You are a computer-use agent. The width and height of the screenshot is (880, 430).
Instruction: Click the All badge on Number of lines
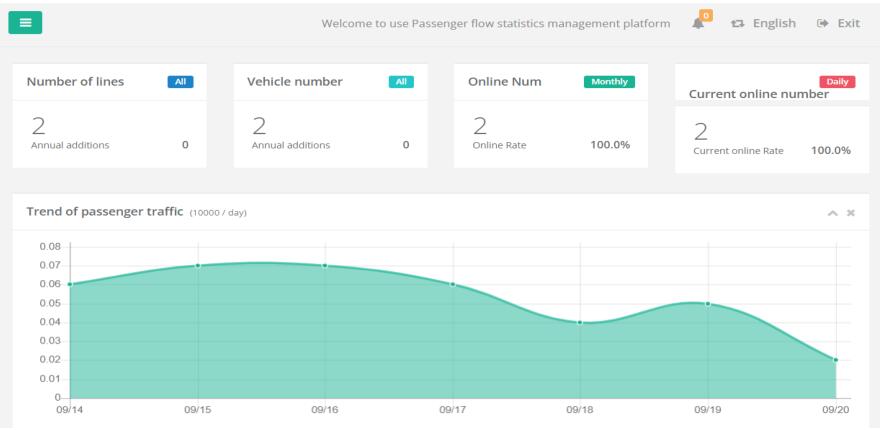(x=180, y=82)
